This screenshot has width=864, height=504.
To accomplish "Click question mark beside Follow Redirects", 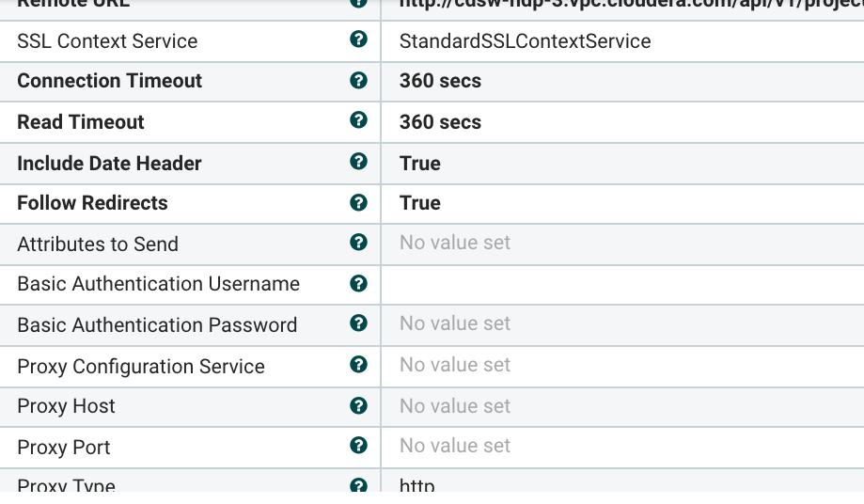I will [358, 202].
